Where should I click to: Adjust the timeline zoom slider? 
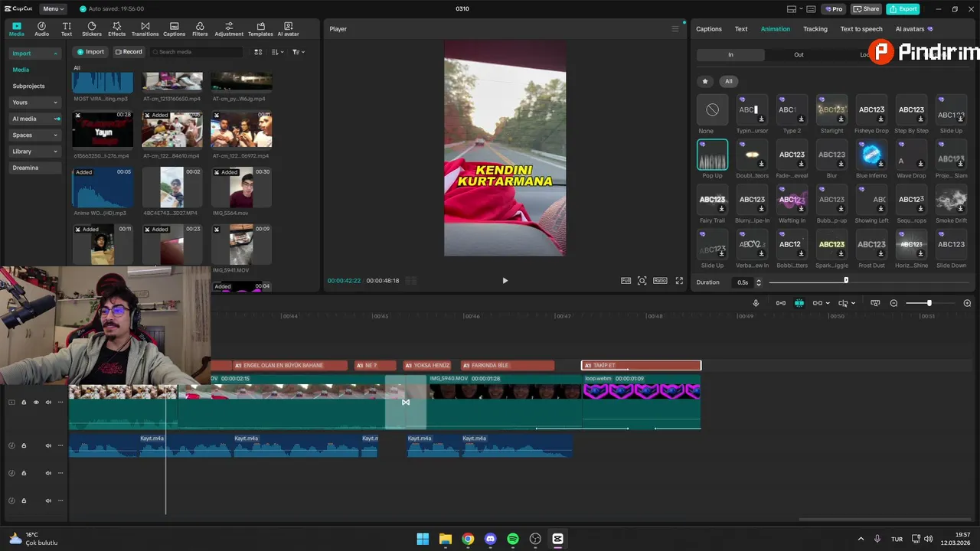click(x=928, y=303)
